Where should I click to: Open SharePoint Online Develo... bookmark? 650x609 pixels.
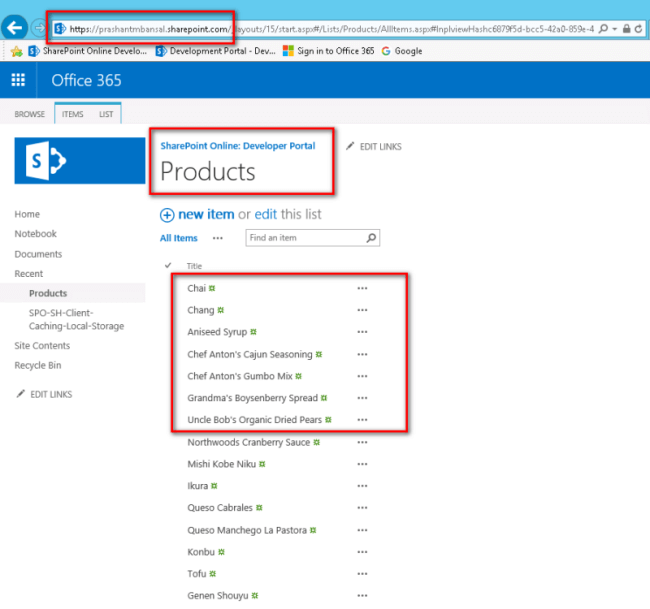click(x=87, y=51)
